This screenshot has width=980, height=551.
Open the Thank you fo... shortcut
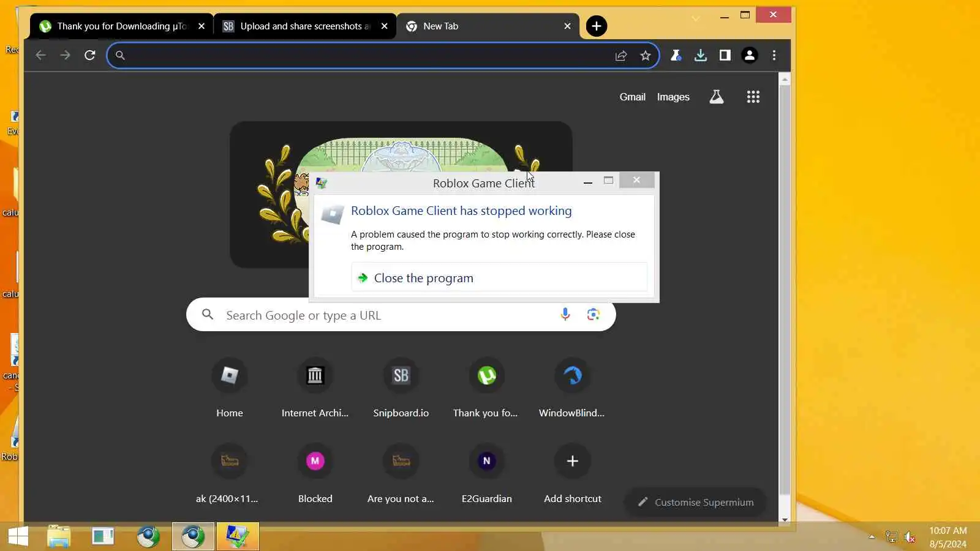click(x=486, y=387)
